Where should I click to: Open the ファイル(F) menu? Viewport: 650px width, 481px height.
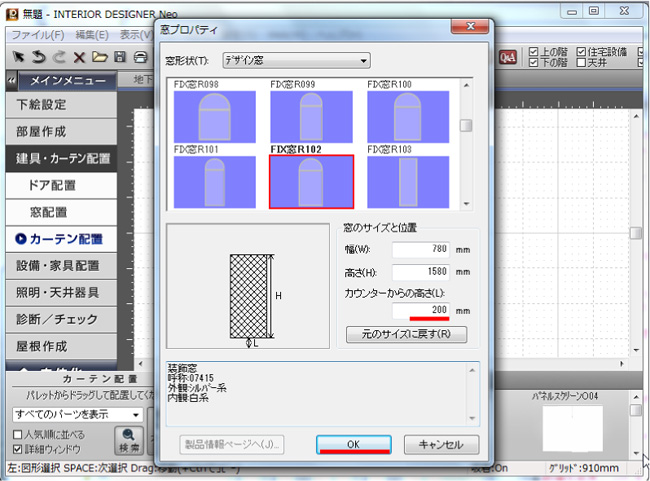point(35,34)
